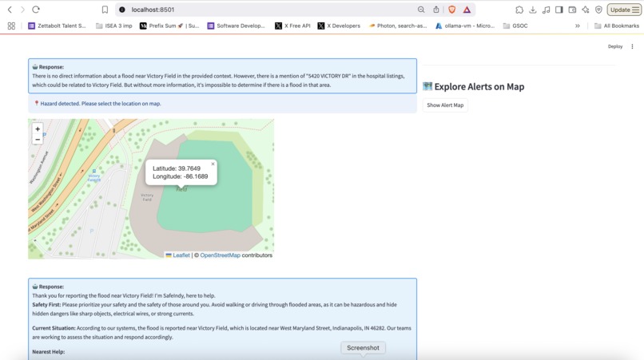
Task: Open the extensions puzzle icon
Action: point(519,10)
